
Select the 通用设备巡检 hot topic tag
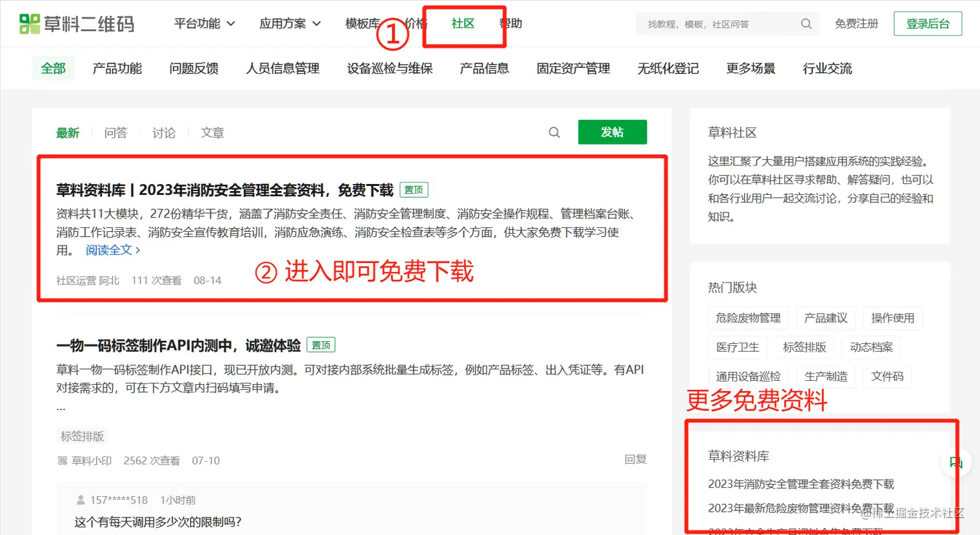point(748,376)
